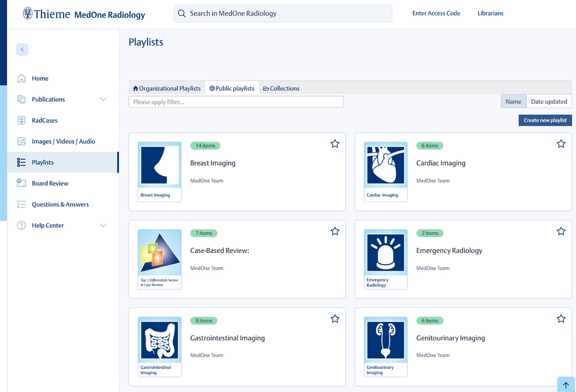This screenshot has height=392, width=576.
Task: Click the scroll-to-top arrow button
Action: [566, 385]
